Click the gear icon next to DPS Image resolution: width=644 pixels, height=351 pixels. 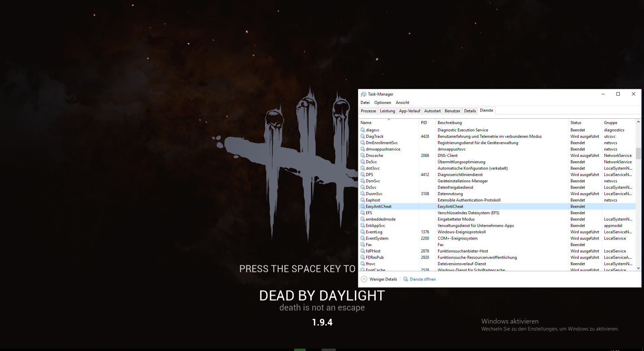(363, 174)
